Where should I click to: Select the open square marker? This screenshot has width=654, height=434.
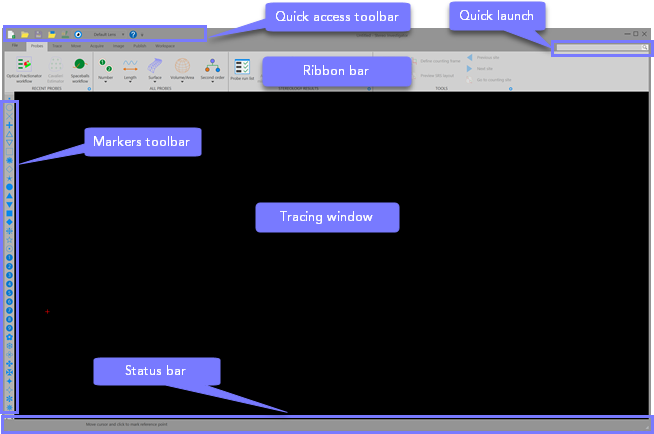[x=9, y=152]
